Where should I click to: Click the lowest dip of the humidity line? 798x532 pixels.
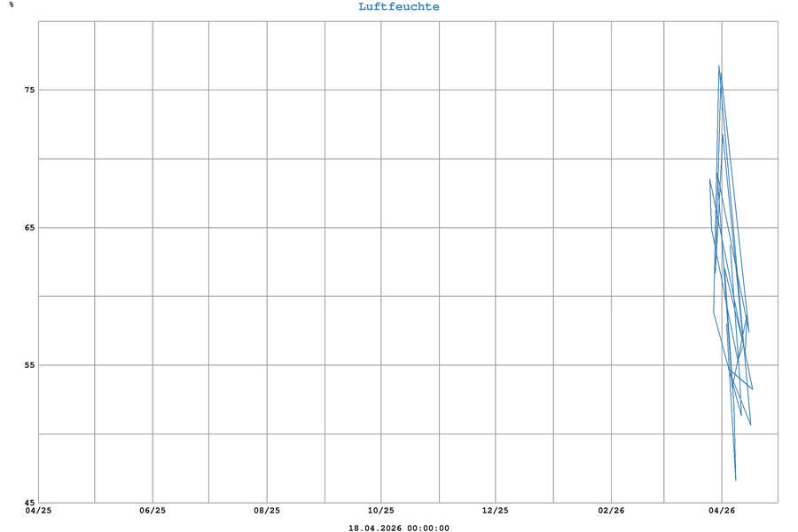pos(735,480)
